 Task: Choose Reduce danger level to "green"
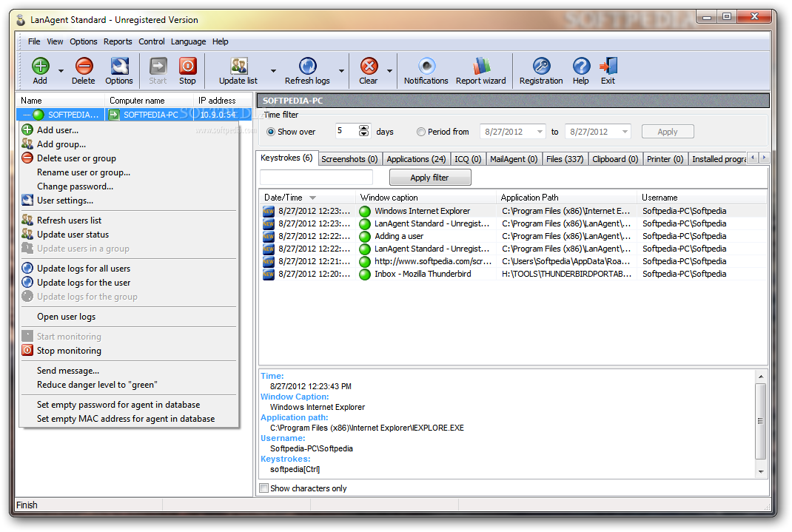point(97,385)
